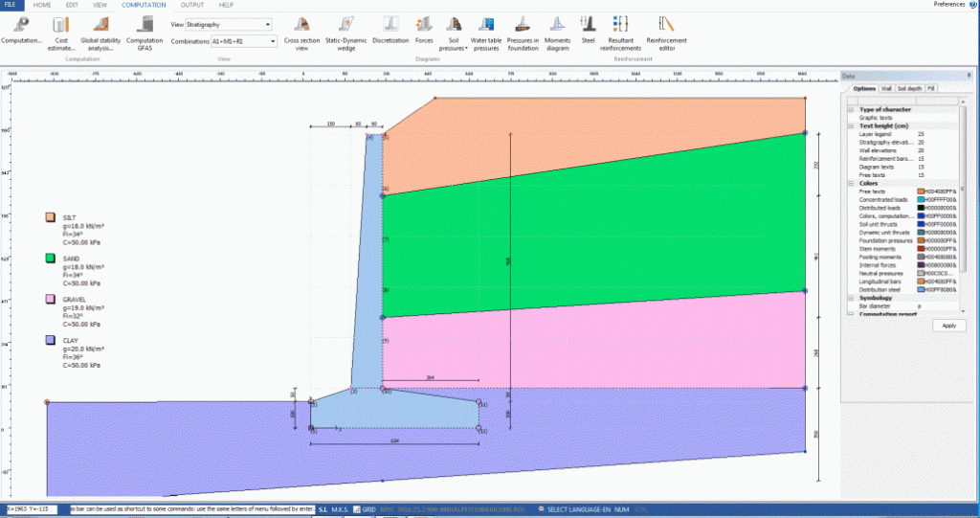
Task: Toggle M.K.S. units in status bar
Action: tap(340, 509)
